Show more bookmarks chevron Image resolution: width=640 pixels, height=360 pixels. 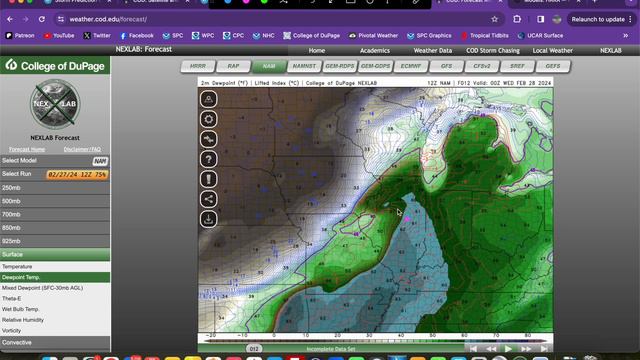[x=626, y=36]
